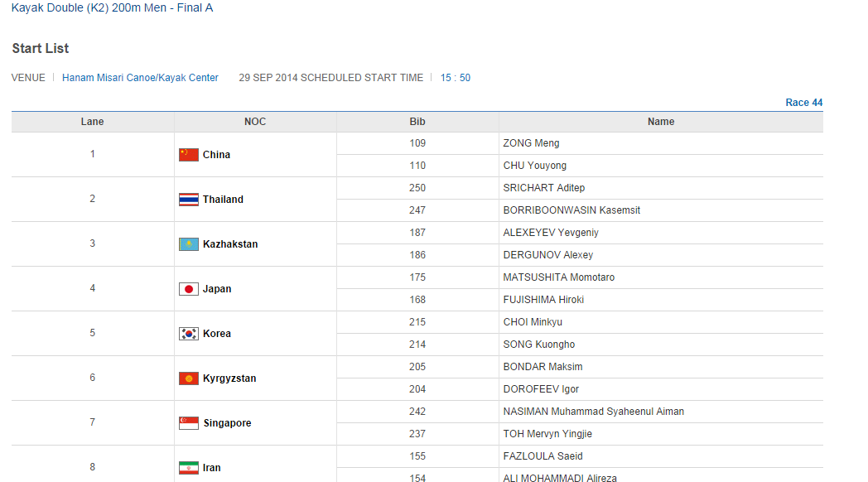Click the Singapore flag icon

[189, 423]
